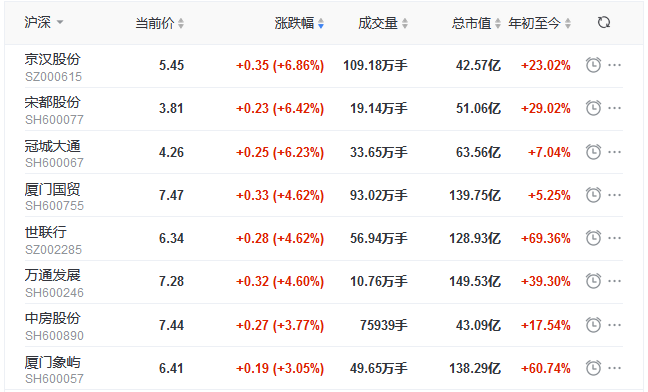Click market cap 128.93亿
648x392 pixels.
475,238
